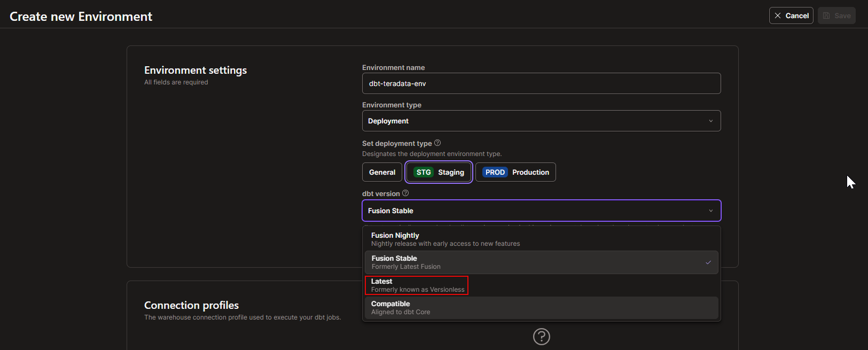This screenshot has width=868, height=350.
Task: Choose Fusion Nightly from the version list
Action: (541, 239)
